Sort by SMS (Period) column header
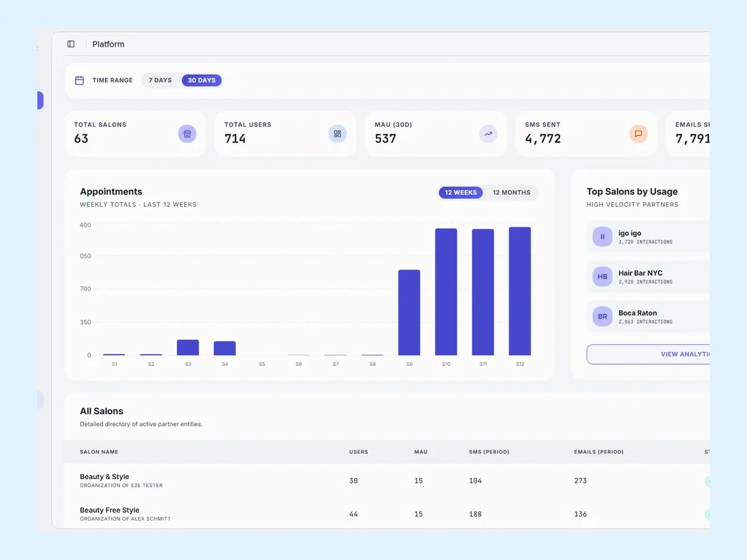747x560 pixels. 489,452
